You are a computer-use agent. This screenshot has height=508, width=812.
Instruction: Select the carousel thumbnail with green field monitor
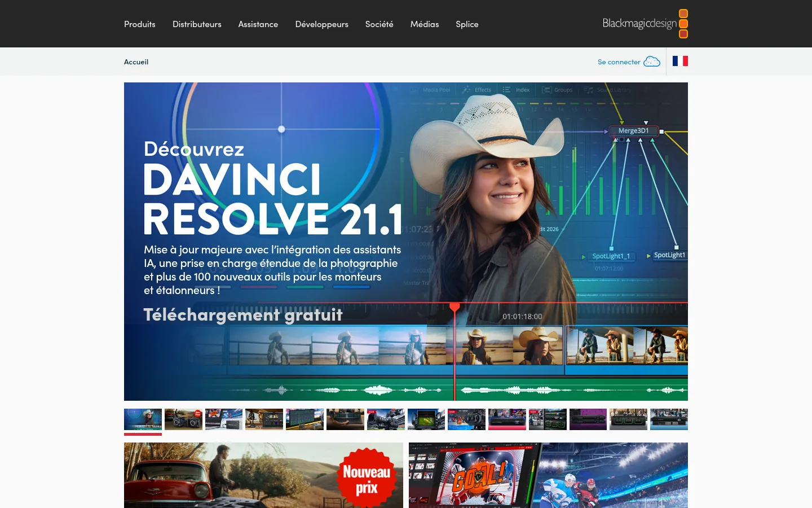tap(426, 419)
